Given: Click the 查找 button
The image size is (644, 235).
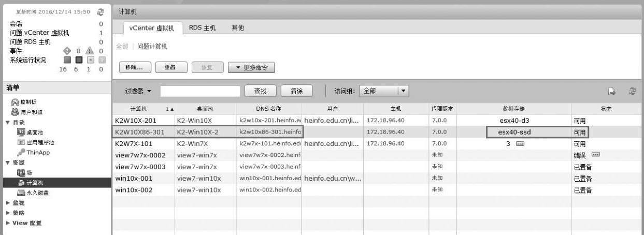Looking at the screenshot, I should coord(261,91).
